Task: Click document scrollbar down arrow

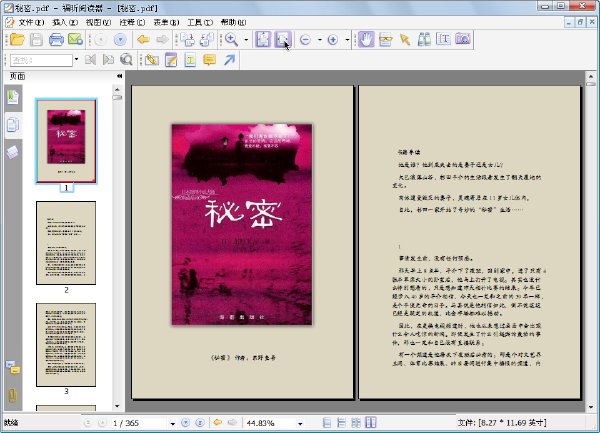Action: (591, 407)
